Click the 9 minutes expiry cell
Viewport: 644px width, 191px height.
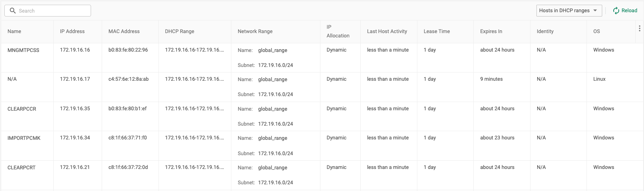tap(491, 79)
